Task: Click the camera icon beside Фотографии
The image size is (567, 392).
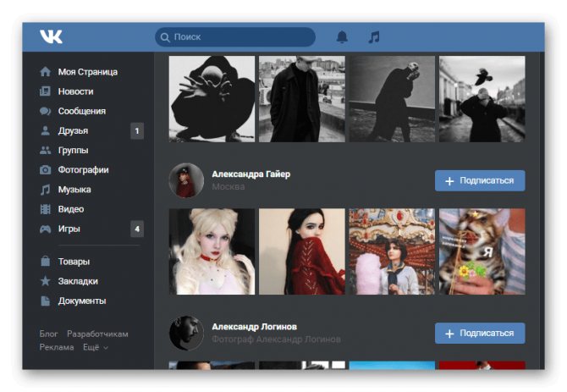Action: (45, 169)
